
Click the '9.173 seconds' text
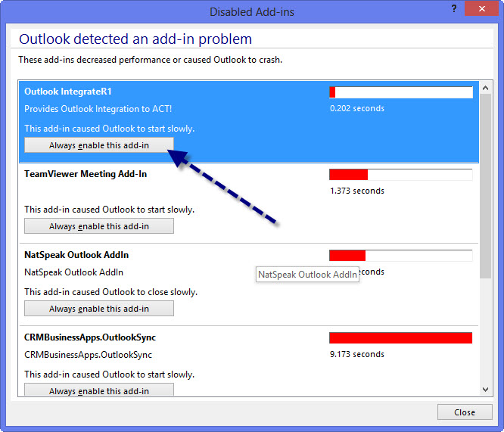tap(357, 354)
